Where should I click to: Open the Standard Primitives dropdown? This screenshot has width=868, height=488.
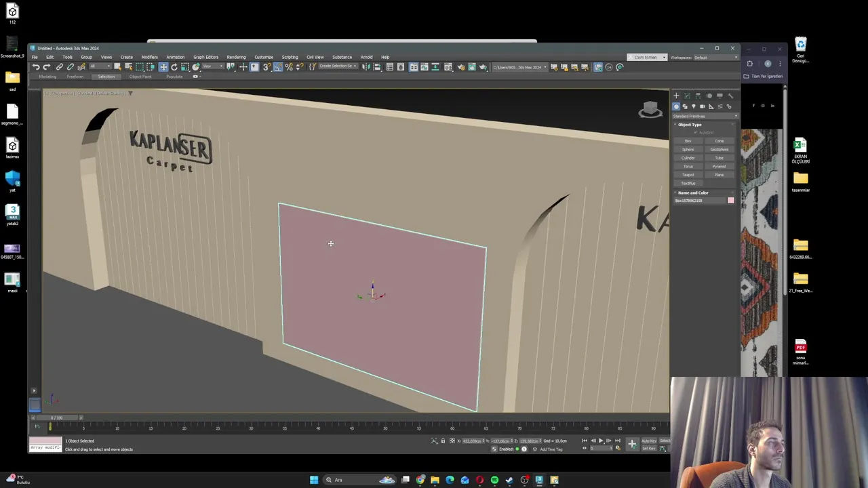[x=705, y=117]
